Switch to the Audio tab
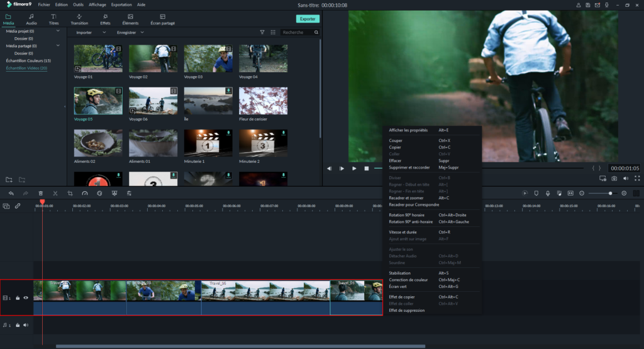The image size is (644, 349). point(31,19)
